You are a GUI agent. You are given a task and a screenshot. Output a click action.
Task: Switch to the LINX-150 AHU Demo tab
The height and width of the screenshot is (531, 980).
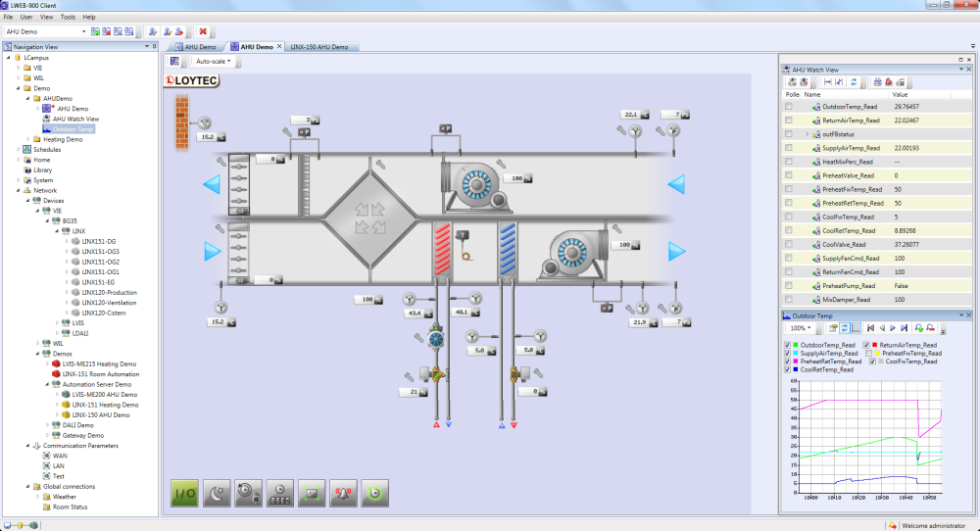pos(319,47)
